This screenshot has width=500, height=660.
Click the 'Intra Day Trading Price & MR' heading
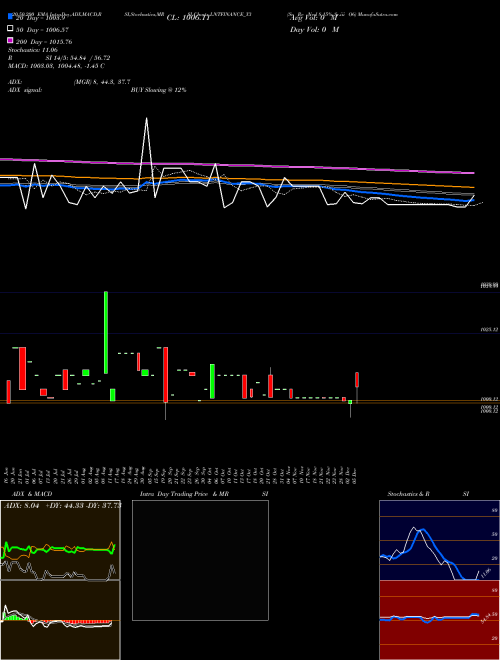tap(184, 494)
